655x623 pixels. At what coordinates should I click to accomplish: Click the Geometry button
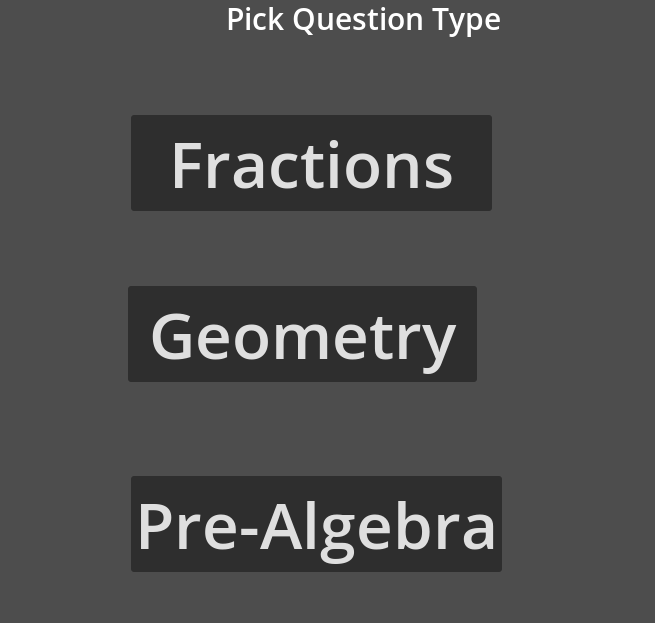302,334
